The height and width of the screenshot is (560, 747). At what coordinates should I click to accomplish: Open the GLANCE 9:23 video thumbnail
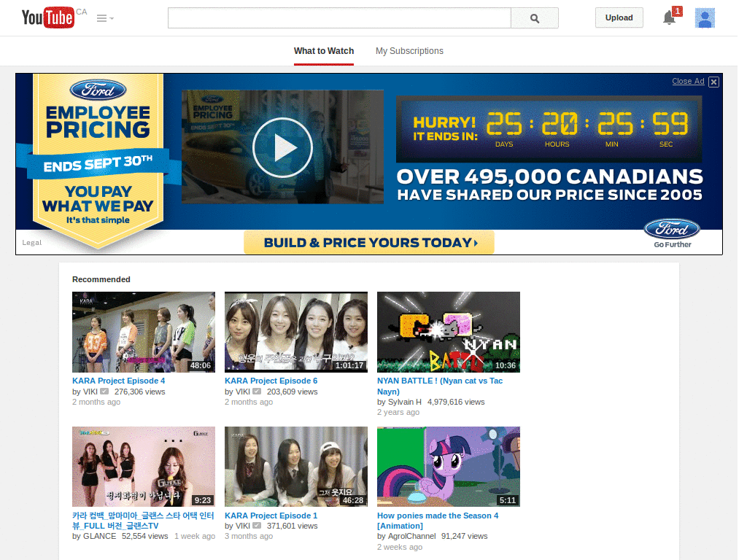[x=144, y=467]
